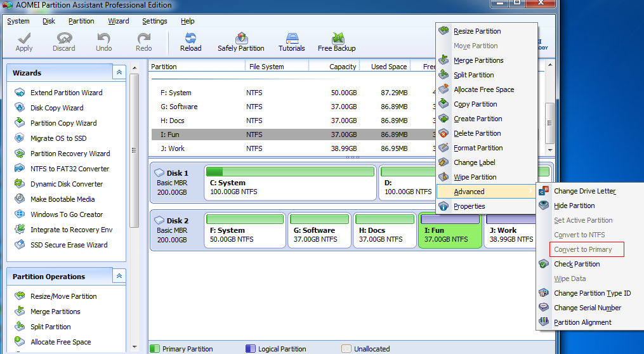644x354 pixels.
Task: Open the Help menu
Action: [x=187, y=21]
